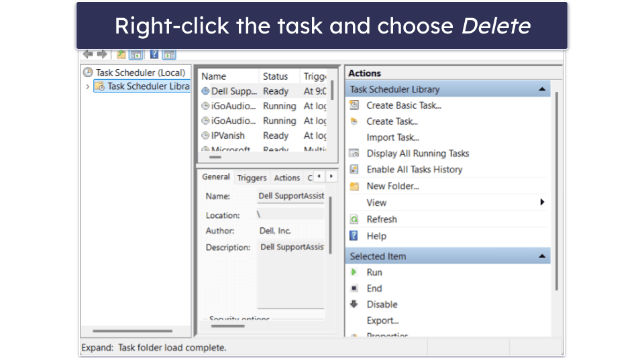Click the Disable down-arrow icon

354,304
